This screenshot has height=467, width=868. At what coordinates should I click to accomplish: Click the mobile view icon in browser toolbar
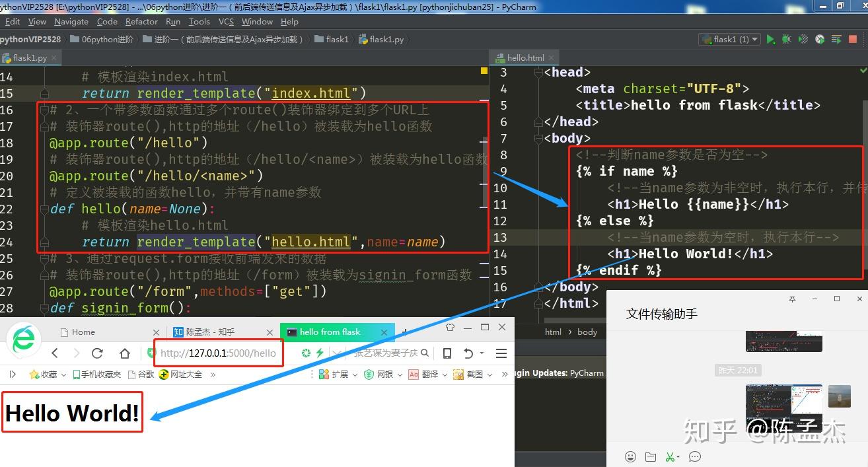tap(447, 353)
